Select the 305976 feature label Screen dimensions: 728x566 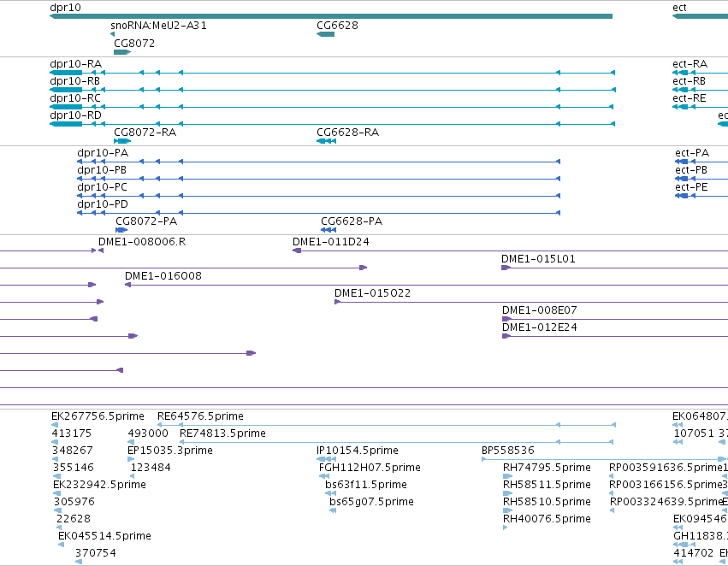point(74,503)
